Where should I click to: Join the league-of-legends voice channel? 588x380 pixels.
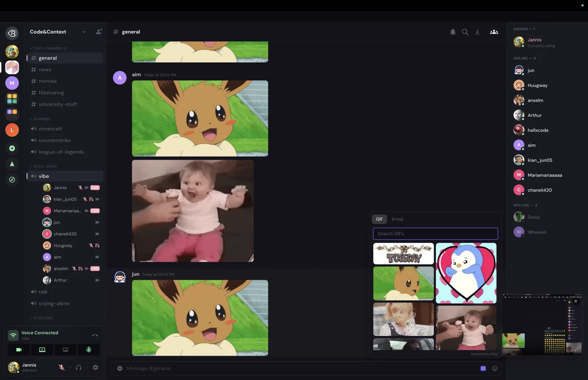pos(65,152)
